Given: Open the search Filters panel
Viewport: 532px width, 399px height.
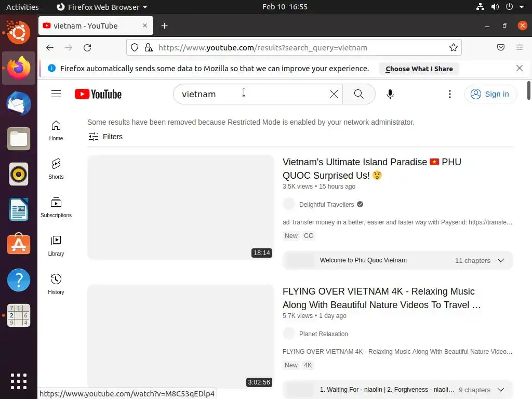Looking at the screenshot, I should click(x=105, y=137).
